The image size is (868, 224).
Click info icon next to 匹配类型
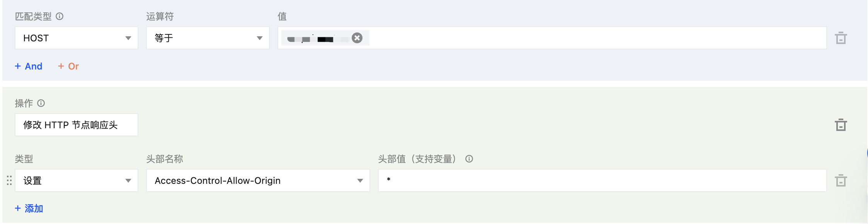60,16
